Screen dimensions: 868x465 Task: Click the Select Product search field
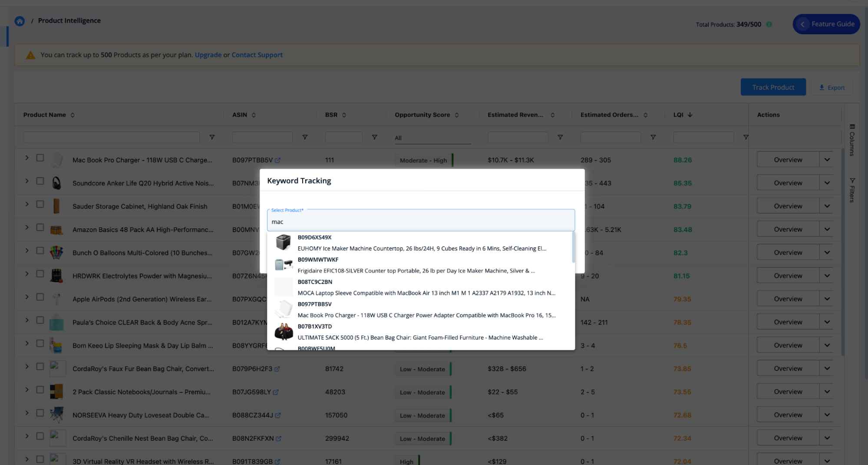click(x=421, y=220)
